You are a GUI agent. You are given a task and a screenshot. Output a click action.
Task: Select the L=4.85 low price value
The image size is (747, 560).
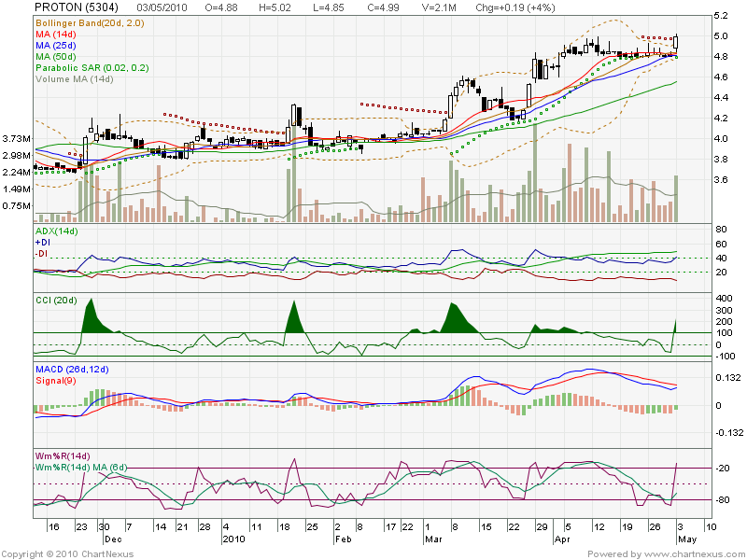[x=328, y=7]
